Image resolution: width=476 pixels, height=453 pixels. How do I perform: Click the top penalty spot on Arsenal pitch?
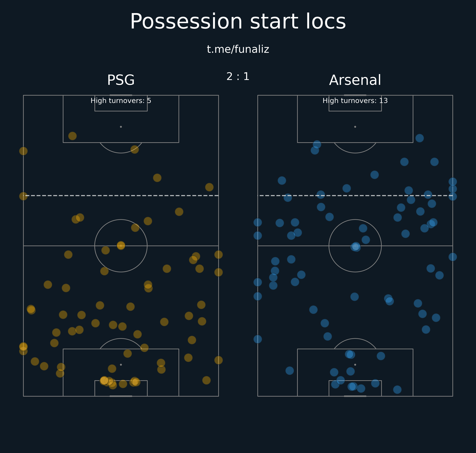[x=355, y=127]
